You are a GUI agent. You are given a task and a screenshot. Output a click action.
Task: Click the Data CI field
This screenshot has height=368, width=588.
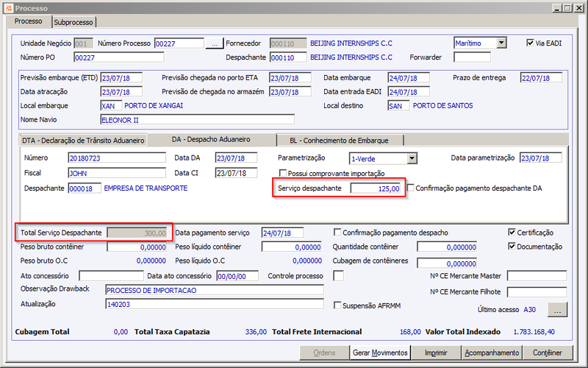tap(236, 173)
